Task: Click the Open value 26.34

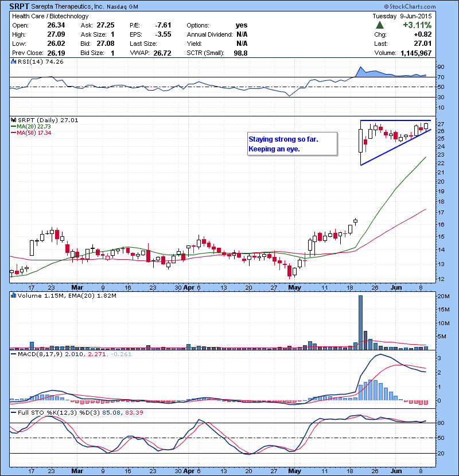Action: (x=56, y=25)
